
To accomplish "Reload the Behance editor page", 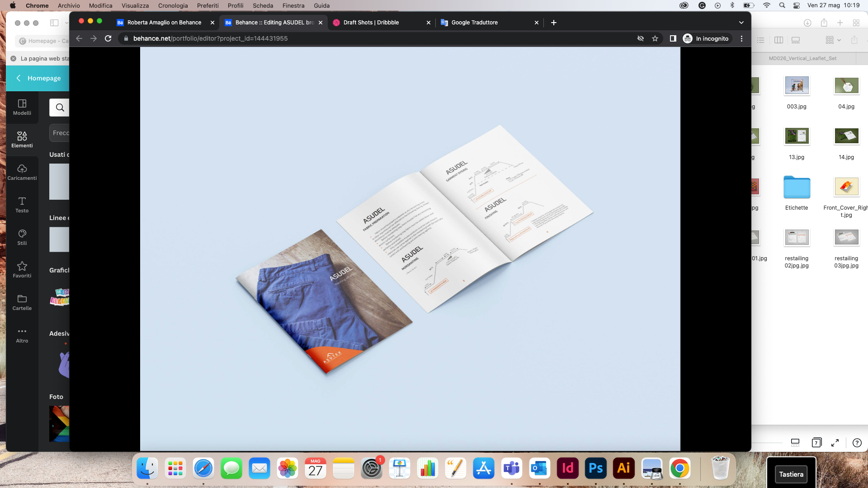I will point(108,38).
